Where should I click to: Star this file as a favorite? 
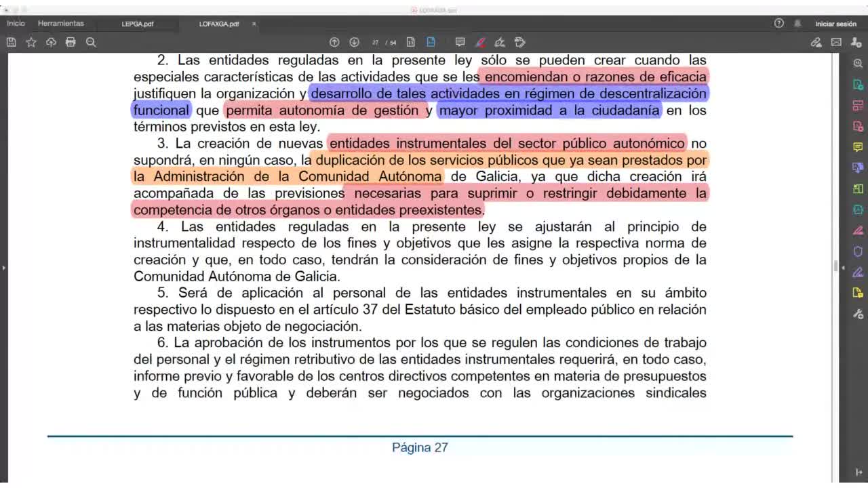click(31, 42)
